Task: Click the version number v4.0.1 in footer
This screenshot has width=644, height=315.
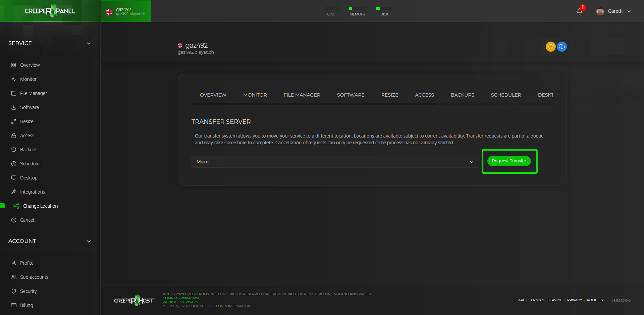Action: 621,301
